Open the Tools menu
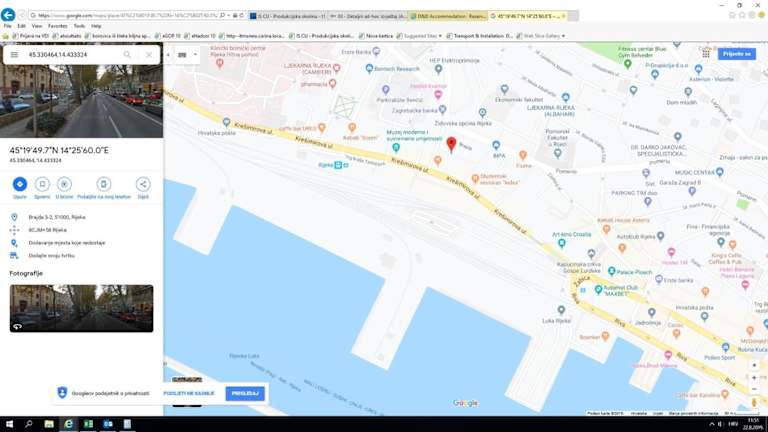 tap(81, 26)
